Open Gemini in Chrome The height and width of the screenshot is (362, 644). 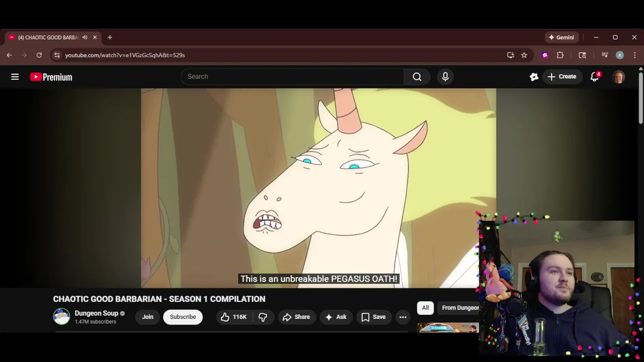click(561, 37)
